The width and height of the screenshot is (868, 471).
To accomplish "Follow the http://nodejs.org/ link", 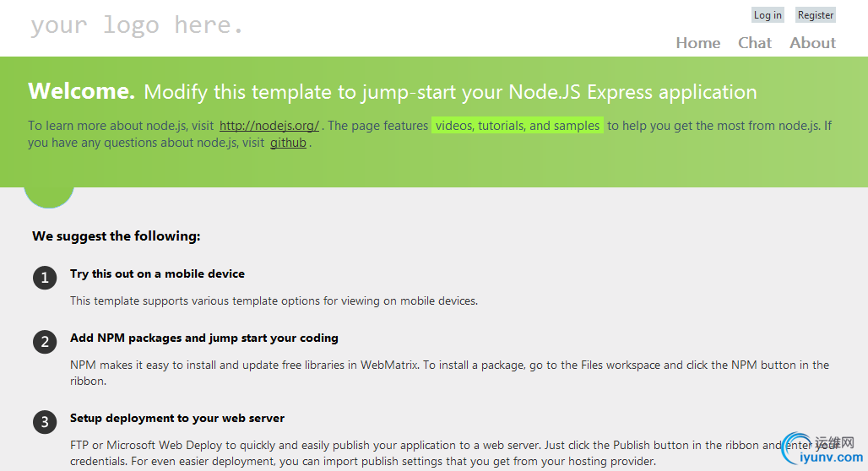I will click(269, 126).
